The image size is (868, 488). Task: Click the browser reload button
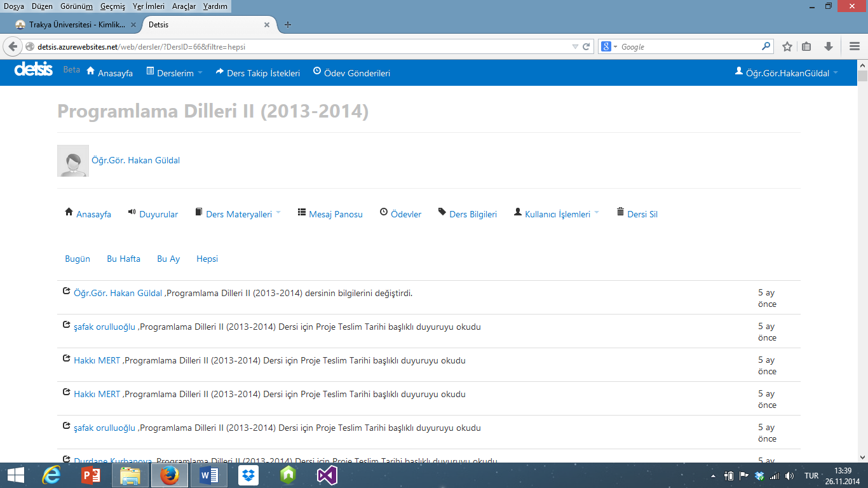click(587, 46)
